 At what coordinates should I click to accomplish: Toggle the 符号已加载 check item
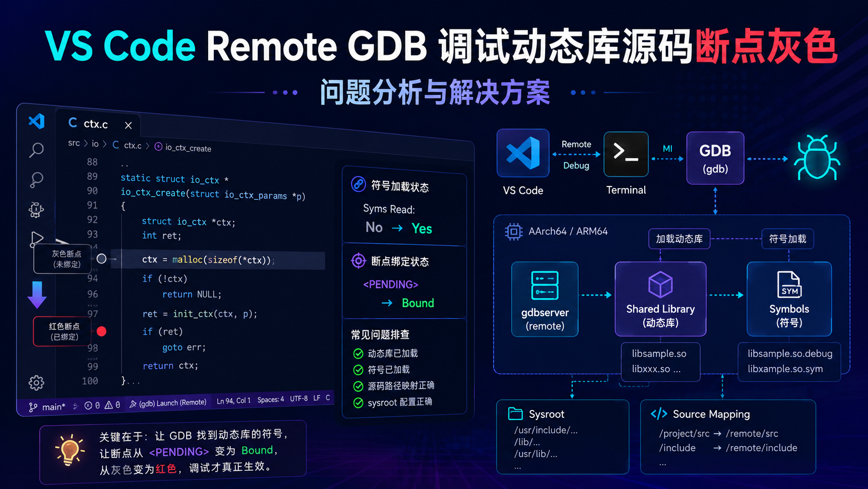click(382, 369)
